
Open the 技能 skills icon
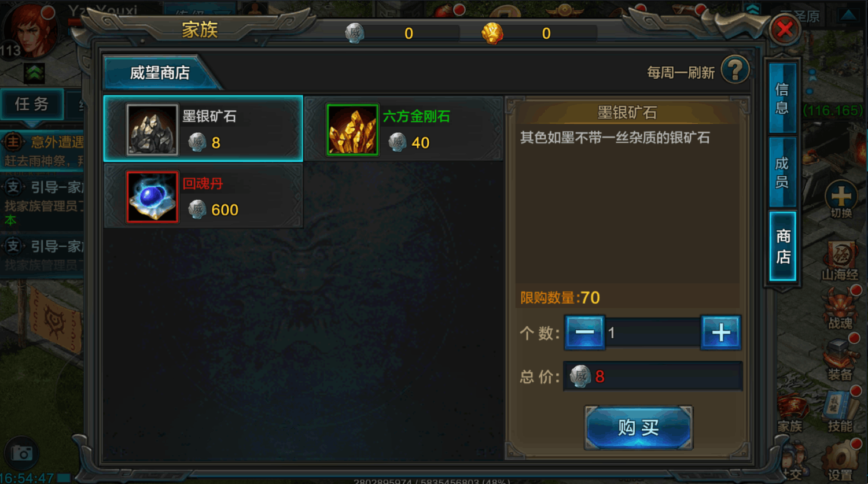(840, 411)
